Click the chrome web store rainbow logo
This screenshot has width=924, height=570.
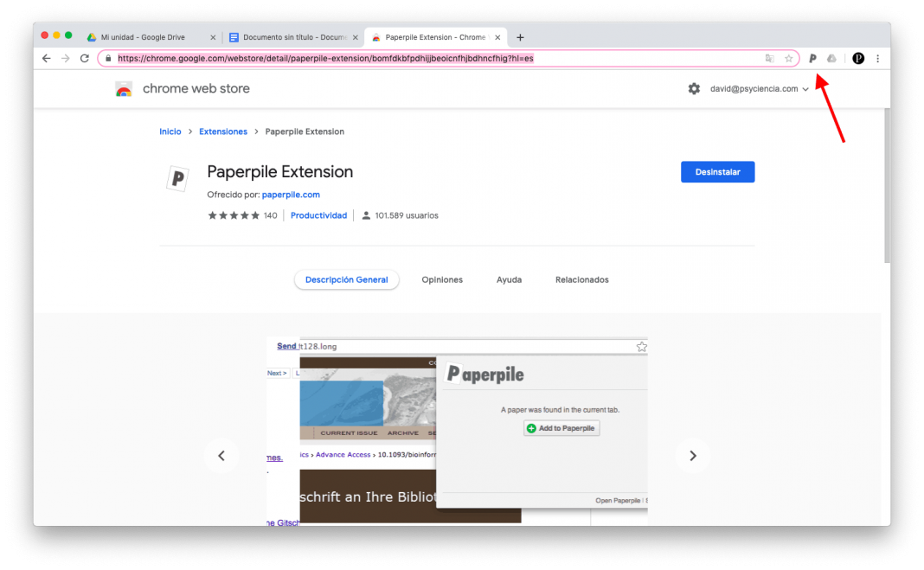(124, 89)
